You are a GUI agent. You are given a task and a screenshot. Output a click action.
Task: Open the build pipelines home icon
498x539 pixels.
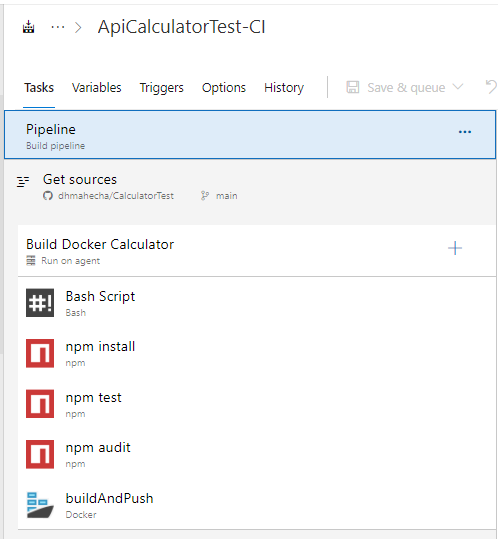tap(29, 27)
